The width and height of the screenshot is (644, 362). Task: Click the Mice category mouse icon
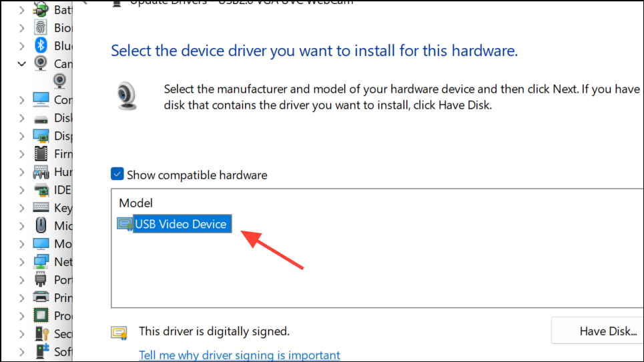pyautogui.click(x=41, y=225)
